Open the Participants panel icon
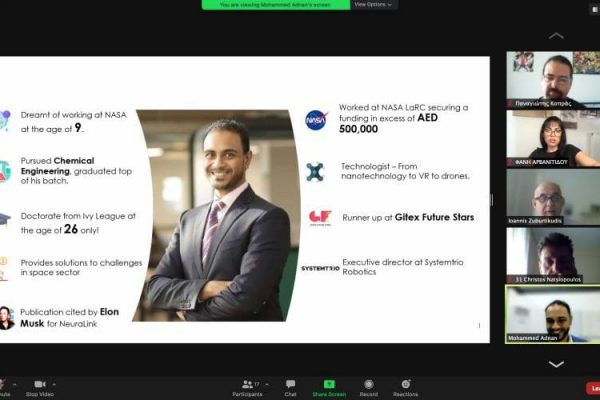 click(248, 384)
